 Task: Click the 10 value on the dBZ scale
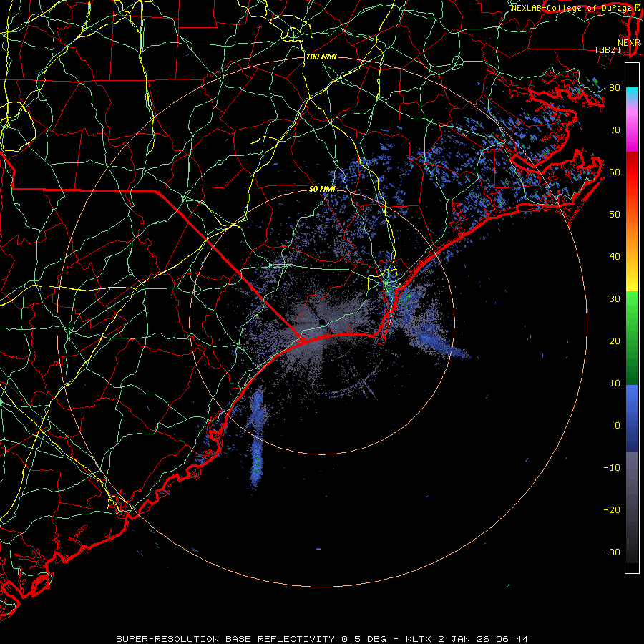click(615, 384)
